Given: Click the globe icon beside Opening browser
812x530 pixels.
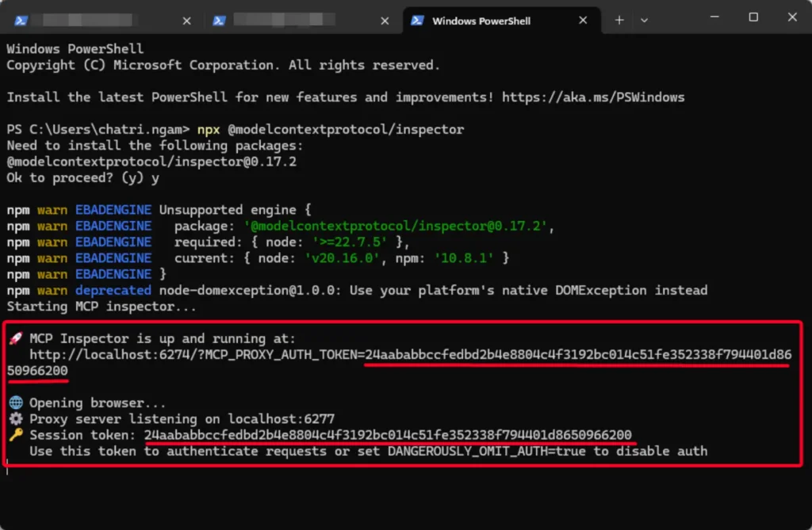Looking at the screenshot, I should [15, 403].
